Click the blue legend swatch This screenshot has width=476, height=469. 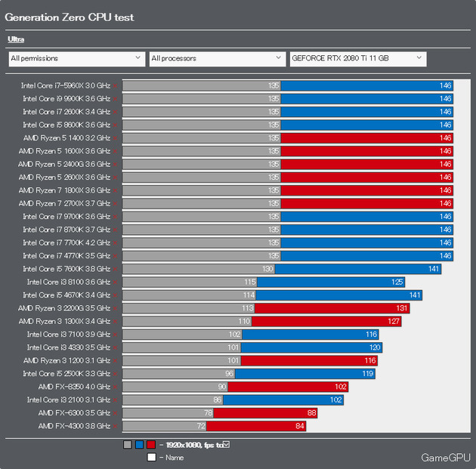pyautogui.click(x=139, y=445)
